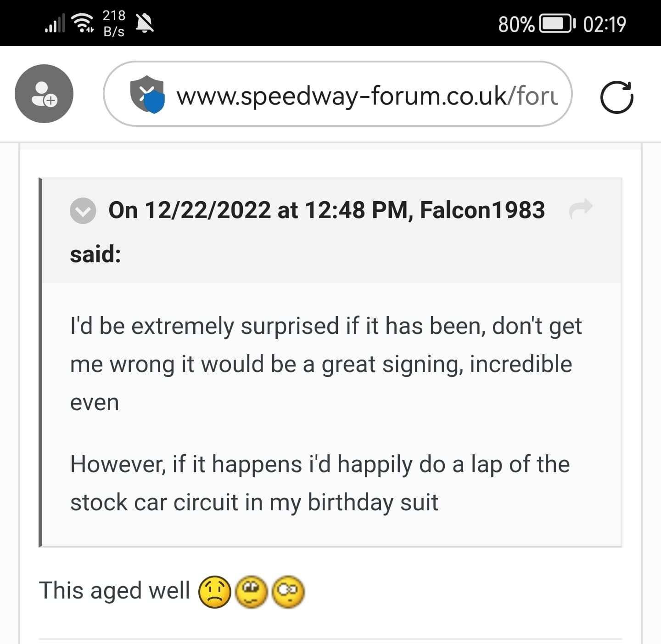Tap the WiFi status icon
The width and height of the screenshot is (661, 644).
point(83,23)
